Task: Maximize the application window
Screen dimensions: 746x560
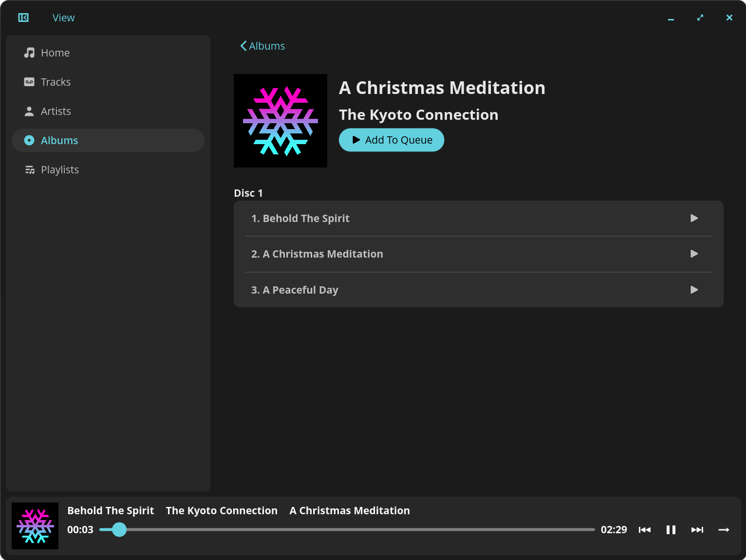Action: 700,18
